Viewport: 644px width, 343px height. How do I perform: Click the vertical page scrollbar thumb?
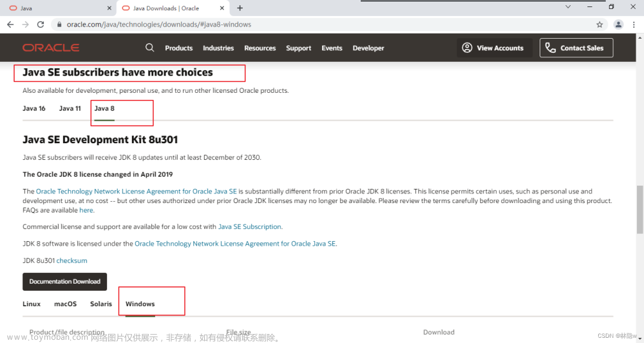(x=640, y=210)
